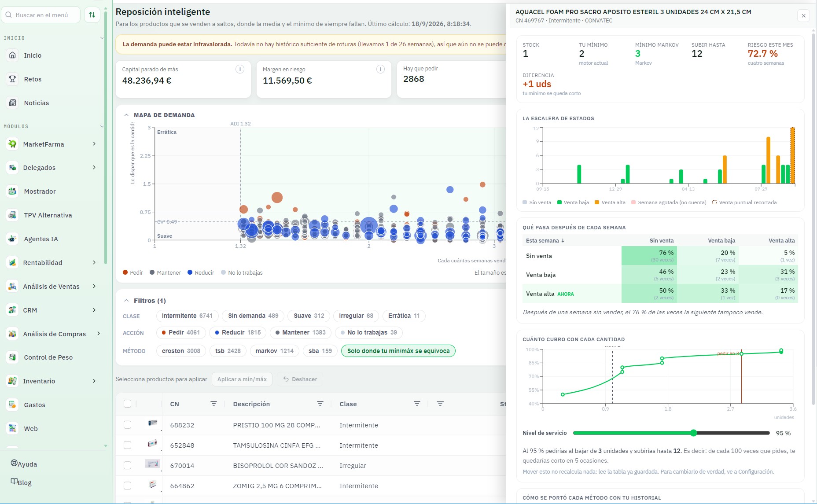Collapse the Mapa de demanda section

[127, 115]
